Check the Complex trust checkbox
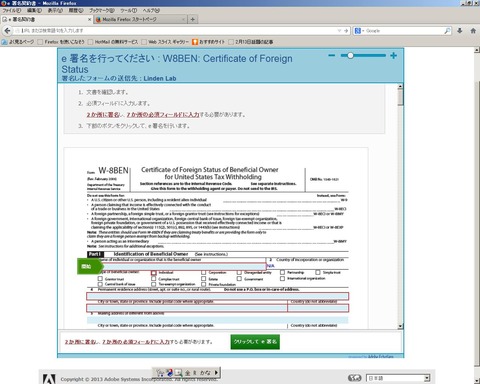Screen dimensions: 480x384 [153, 279]
